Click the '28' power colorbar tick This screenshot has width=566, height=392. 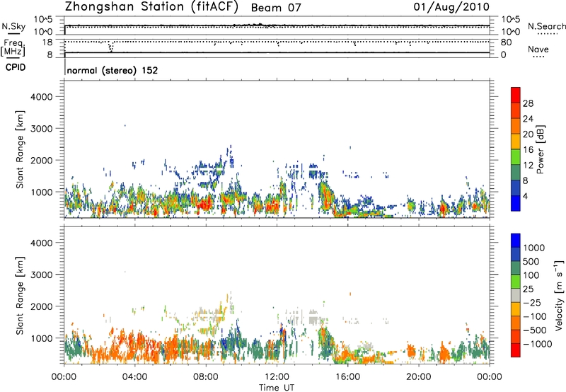[x=528, y=103]
